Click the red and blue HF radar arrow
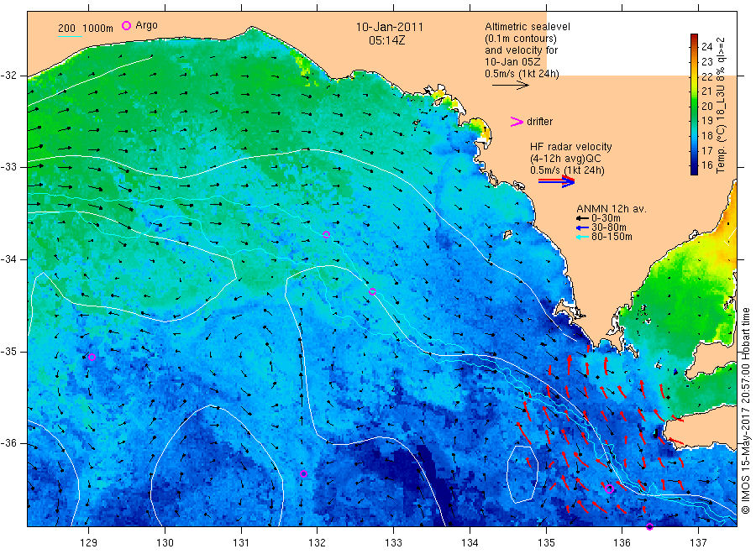Image resolution: width=756 pixels, height=554 pixels. pos(556,181)
